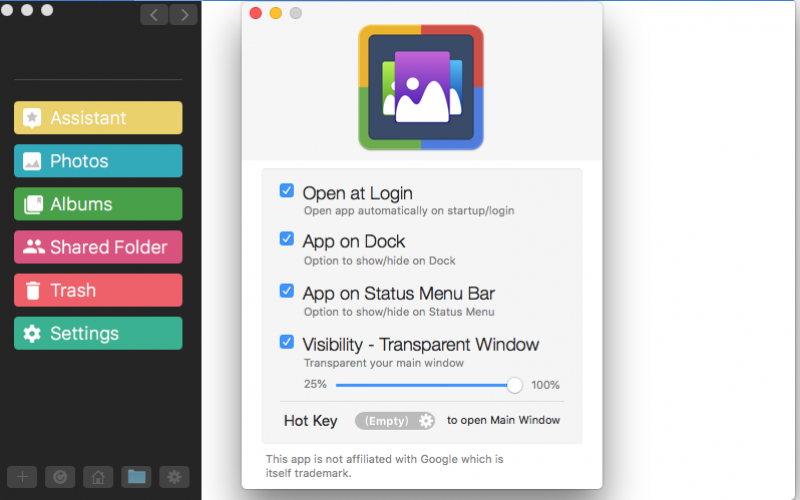
Task: Click "Option to show/hide on Status Menu" text
Action: 399,312
